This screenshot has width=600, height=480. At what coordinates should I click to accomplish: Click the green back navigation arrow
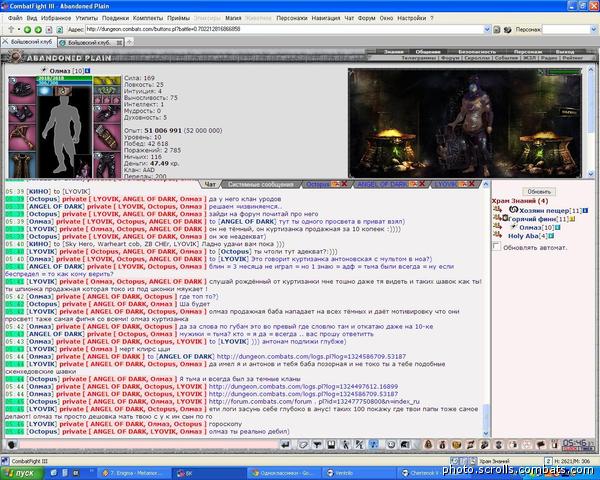27,29
